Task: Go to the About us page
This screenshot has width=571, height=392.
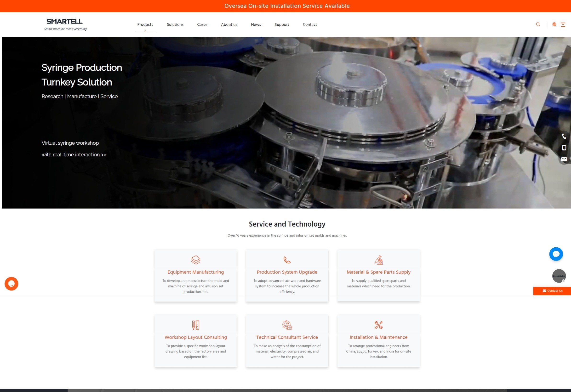Action: coord(229,25)
